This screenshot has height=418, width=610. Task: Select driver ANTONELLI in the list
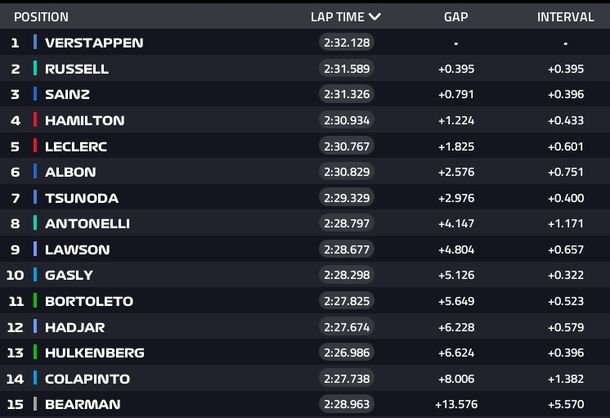click(87, 223)
